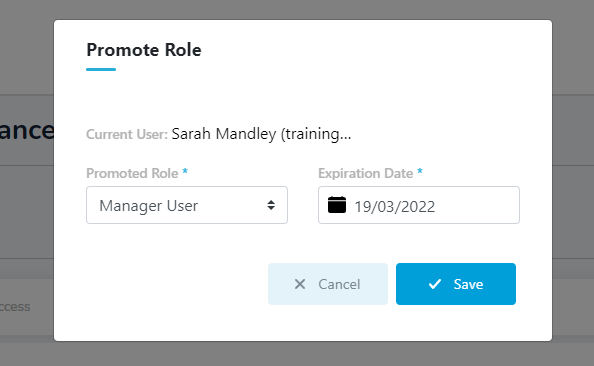The height and width of the screenshot is (366, 594).
Task: Click the empty white area below the dialog title
Action: coord(303,99)
